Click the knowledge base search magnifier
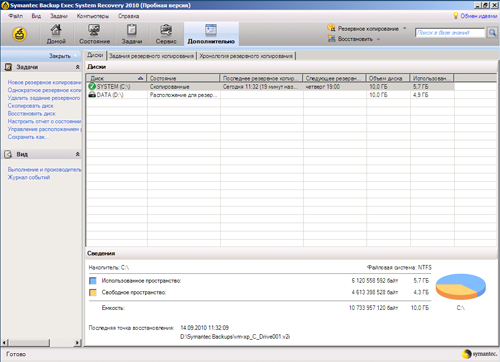 (492, 33)
